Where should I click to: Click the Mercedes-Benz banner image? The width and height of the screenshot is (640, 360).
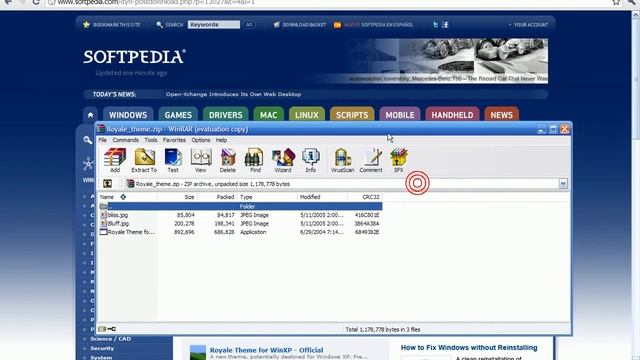click(448, 61)
